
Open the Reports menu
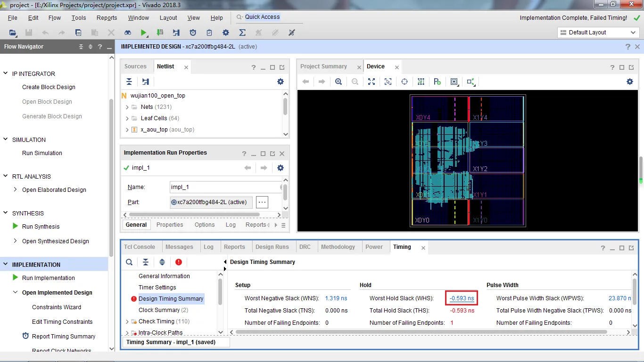(107, 18)
